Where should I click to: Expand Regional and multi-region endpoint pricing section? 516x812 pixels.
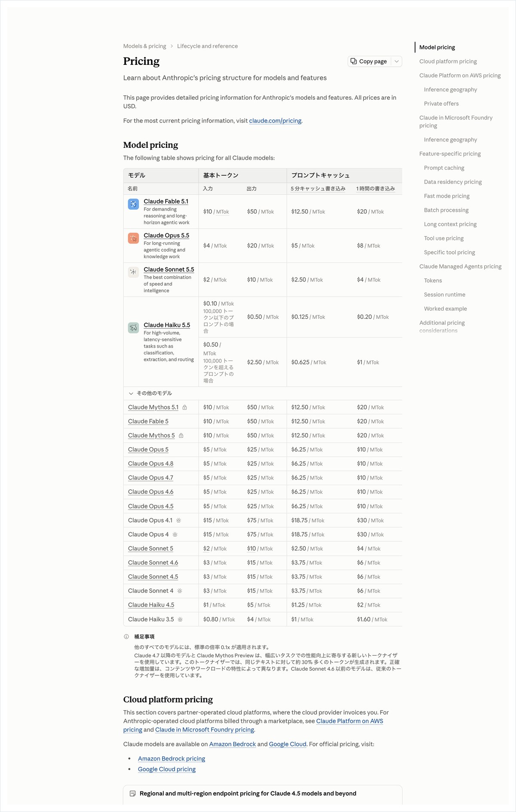[263, 794]
